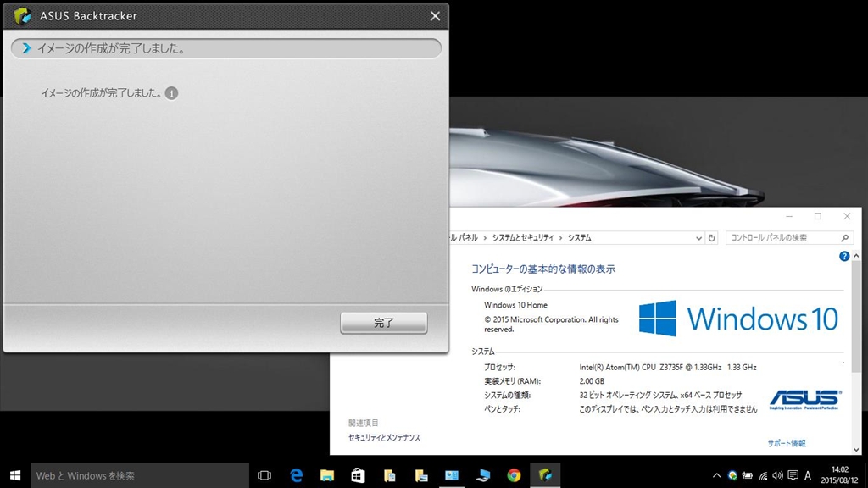Click システム in the breadcrumb path
Viewport: 868px width, 488px height.
[579, 238]
